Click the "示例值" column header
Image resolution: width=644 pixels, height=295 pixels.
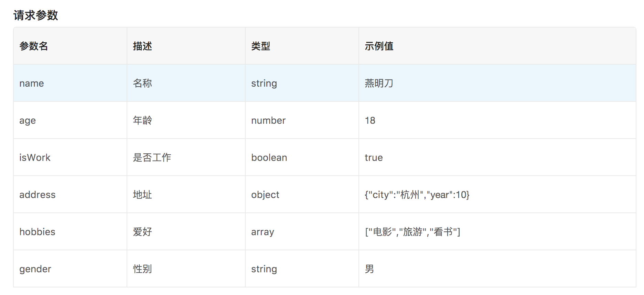(379, 46)
